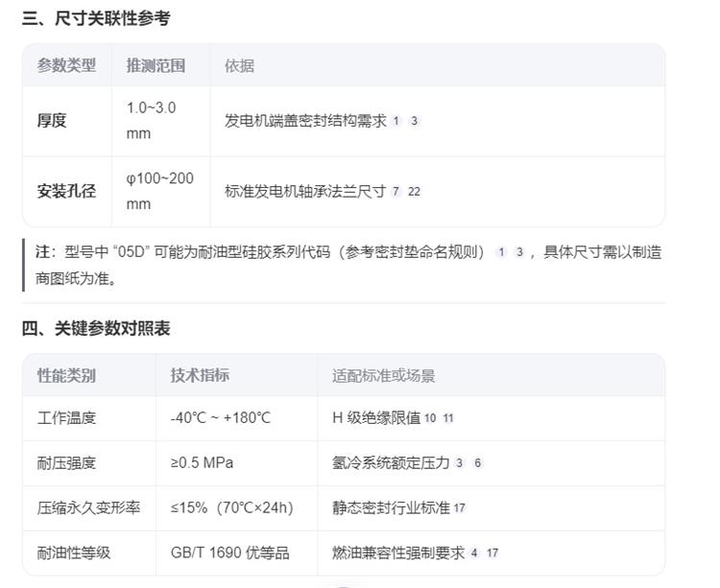
Task: Open citation 3 in the 注 paragraph
Action: pos(519,252)
